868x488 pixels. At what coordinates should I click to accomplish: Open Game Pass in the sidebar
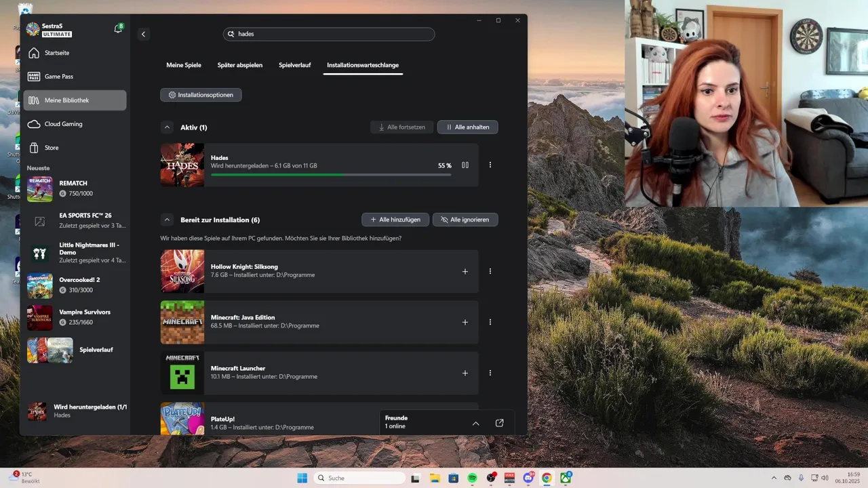tap(75, 77)
